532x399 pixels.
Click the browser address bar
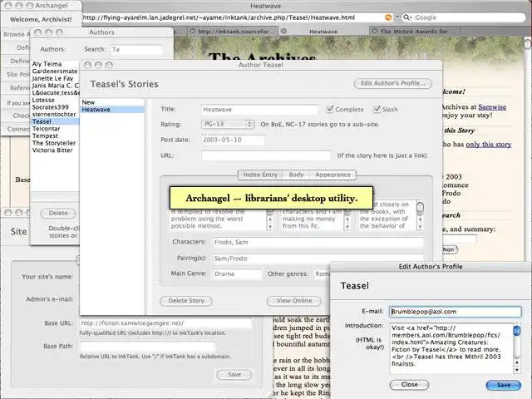tap(234, 17)
